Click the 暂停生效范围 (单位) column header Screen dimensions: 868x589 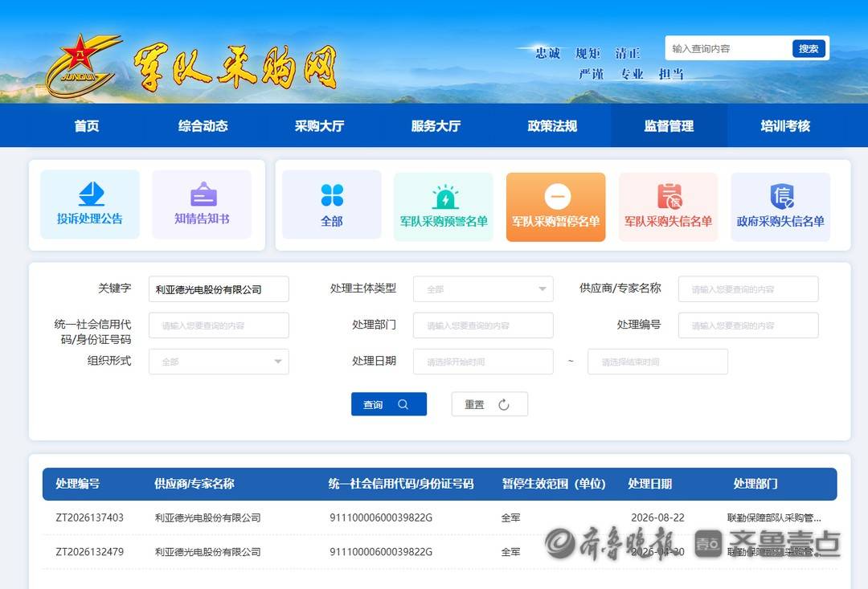[554, 484]
